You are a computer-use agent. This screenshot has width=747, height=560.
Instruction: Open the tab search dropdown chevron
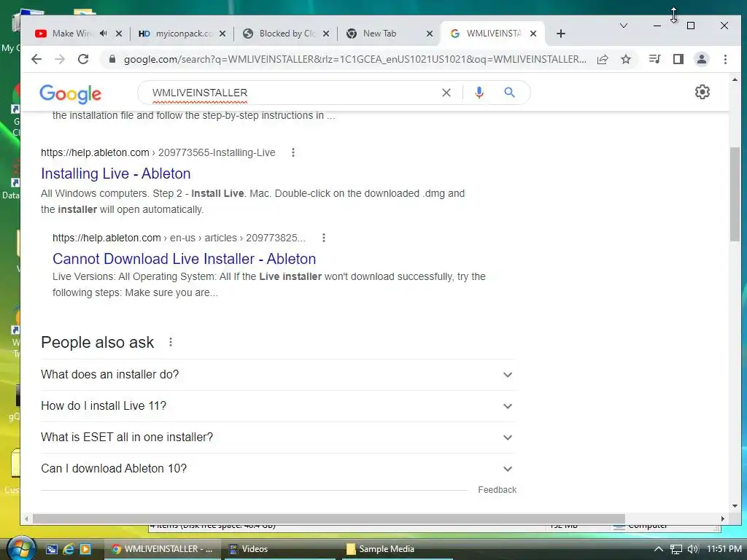(x=623, y=26)
